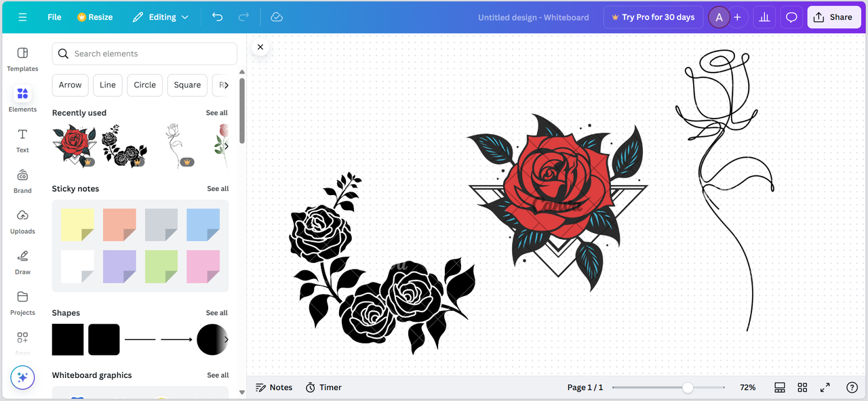Image resolution: width=868 pixels, height=401 pixels.
Task: Open the Apps tab
Action: [x=22, y=342]
